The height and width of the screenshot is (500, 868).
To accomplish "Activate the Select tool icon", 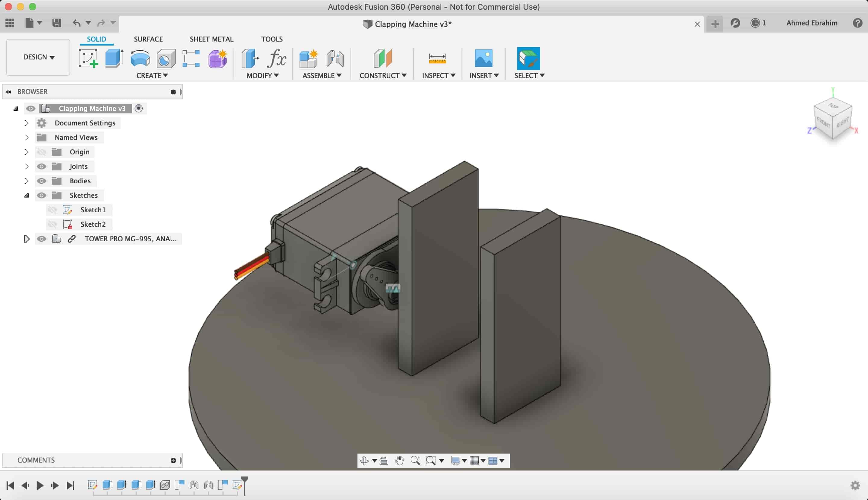I will coord(529,59).
